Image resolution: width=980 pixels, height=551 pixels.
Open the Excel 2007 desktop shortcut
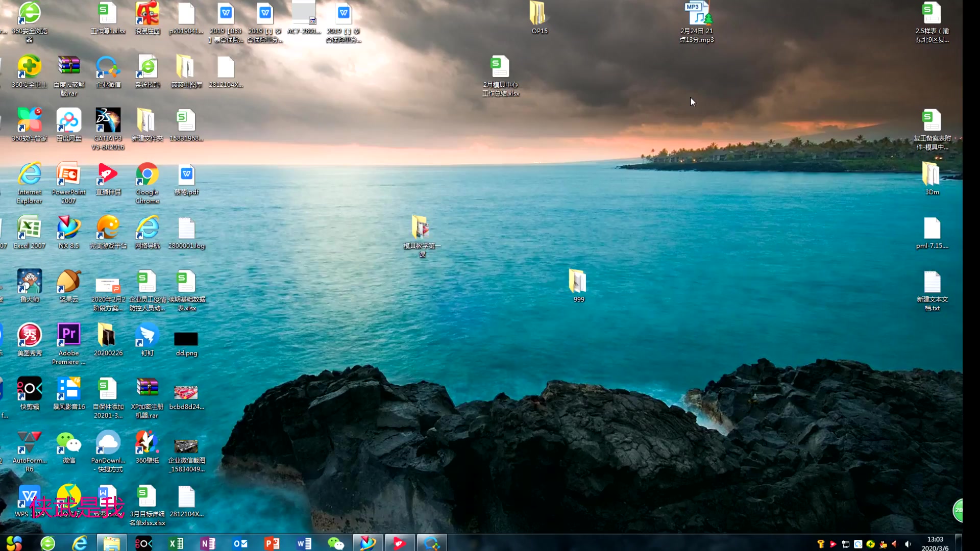[x=30, y=233]
